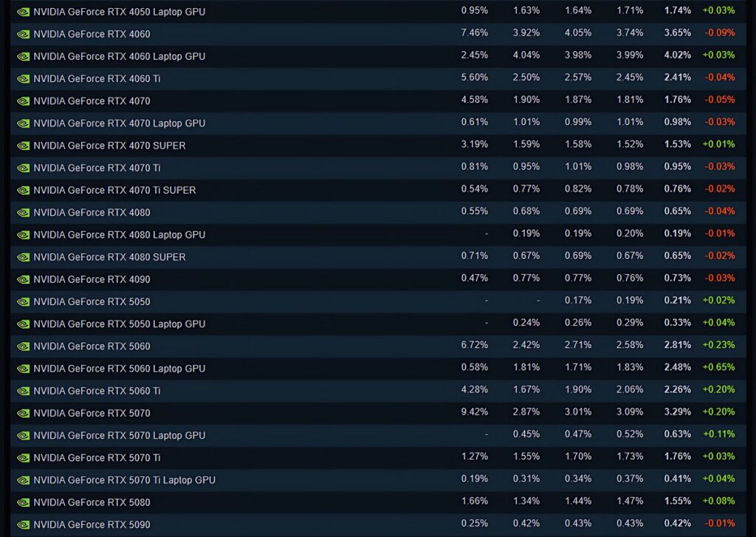Click NVIDIA logo next to RTX 4060 Ti

[x=23, y=79]
